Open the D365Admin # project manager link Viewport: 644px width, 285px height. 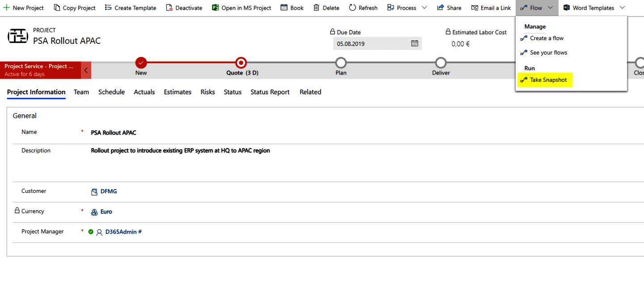(x=123, y=232)
